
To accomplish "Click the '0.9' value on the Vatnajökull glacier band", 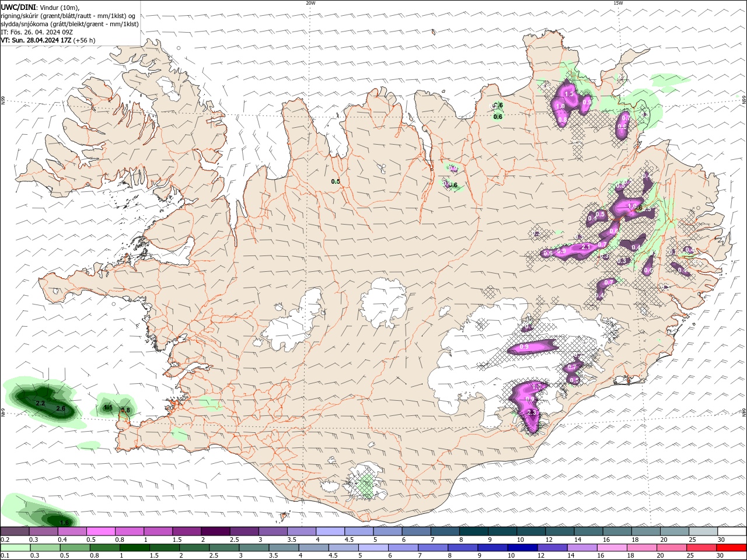I will [x=523, y=347].
